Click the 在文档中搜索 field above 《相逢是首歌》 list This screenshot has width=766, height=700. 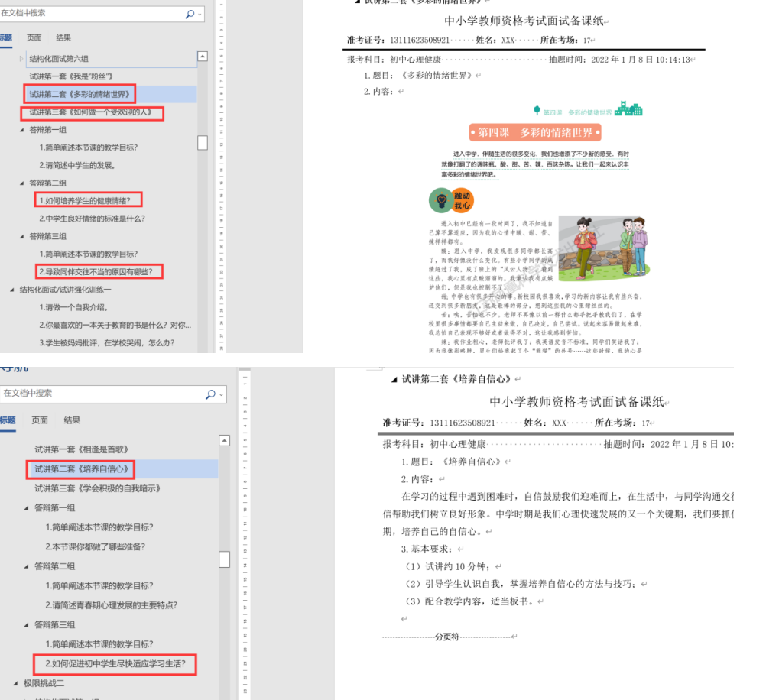99,394
